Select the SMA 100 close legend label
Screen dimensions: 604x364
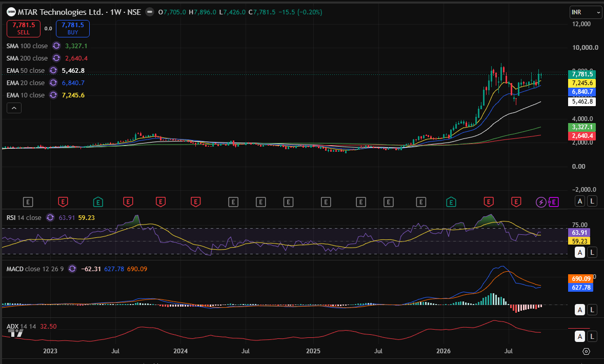(x=27, y=46)
